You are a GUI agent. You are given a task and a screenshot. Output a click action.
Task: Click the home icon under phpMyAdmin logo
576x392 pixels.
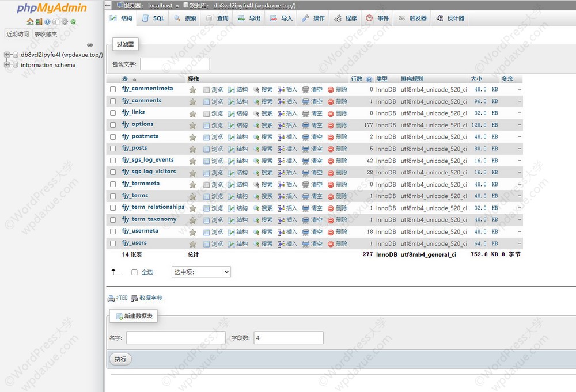pyautogui.click(x=30, y=22)
